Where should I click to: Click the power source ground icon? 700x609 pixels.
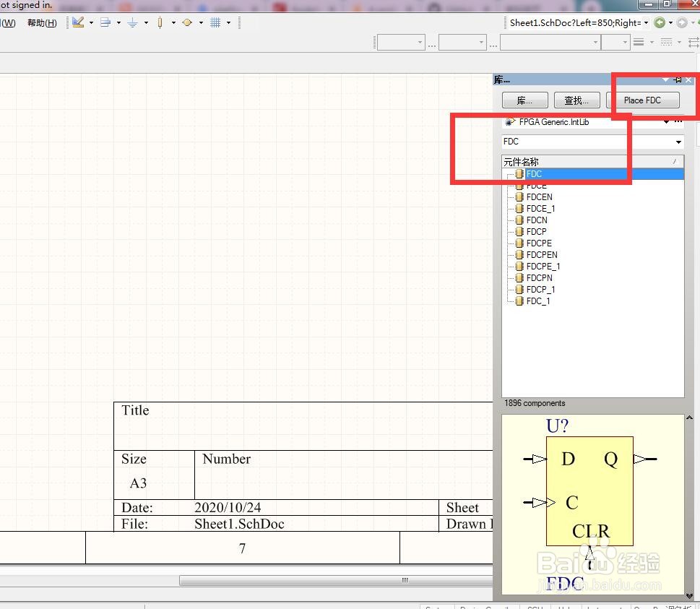(x=133, y=22)
